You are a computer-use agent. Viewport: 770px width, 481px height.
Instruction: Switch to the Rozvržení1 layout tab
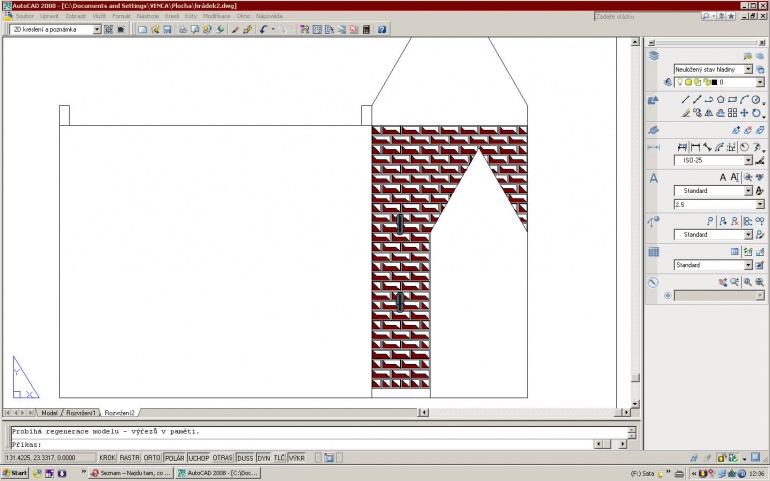click(81, 413)
